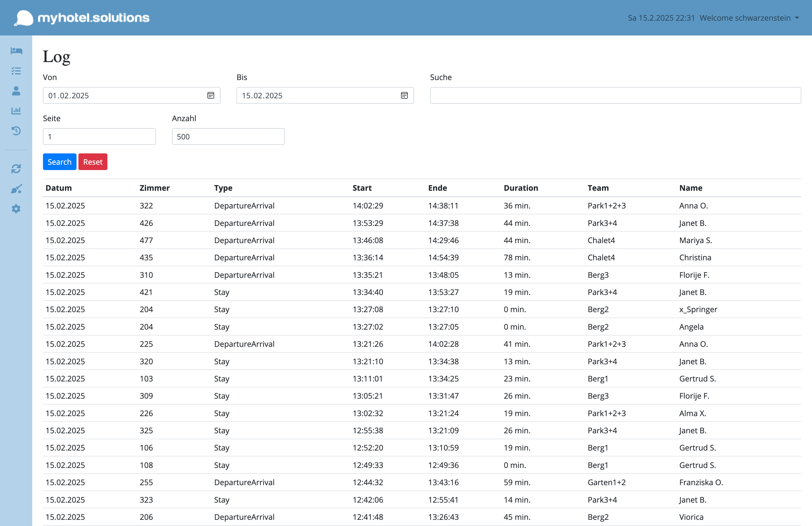Screen dimensions: 812x526
Task: Open the calendar picker for the Von field
Action: pyautogui.click(x=211, y=95)
